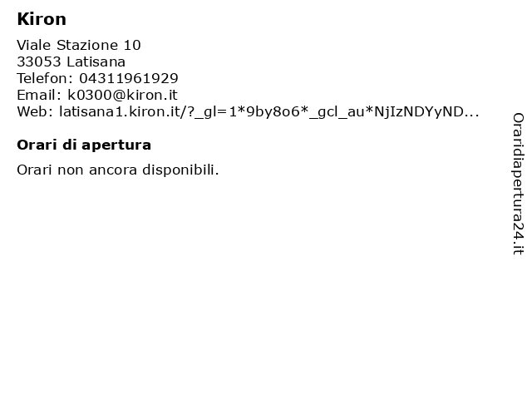This screenshot has width=532, height=399.
Task: Click the Orari di apertura heading
Action: (x=84, y=145)
